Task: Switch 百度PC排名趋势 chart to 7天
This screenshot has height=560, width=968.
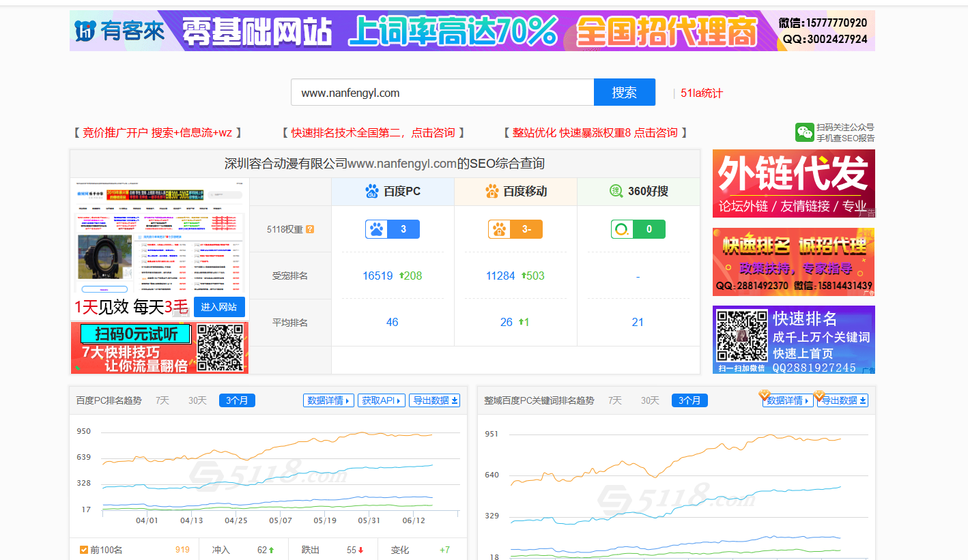Action: click(x=162, y=400)
